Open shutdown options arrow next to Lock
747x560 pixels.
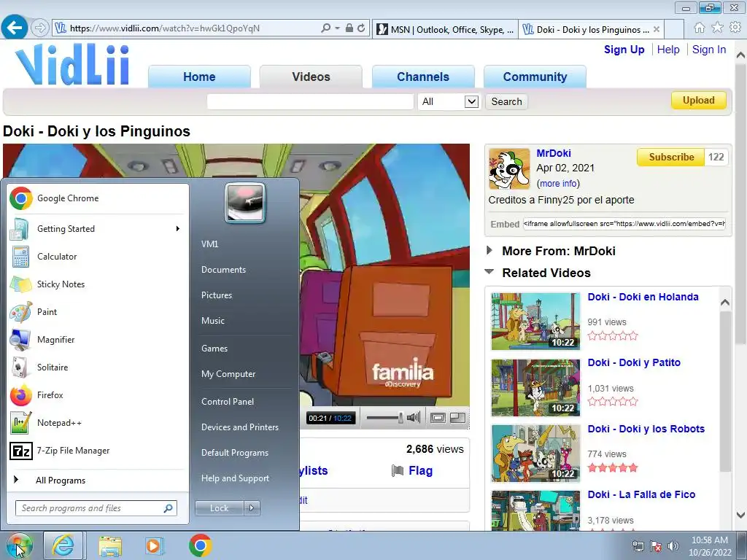[x=252, y=508]
